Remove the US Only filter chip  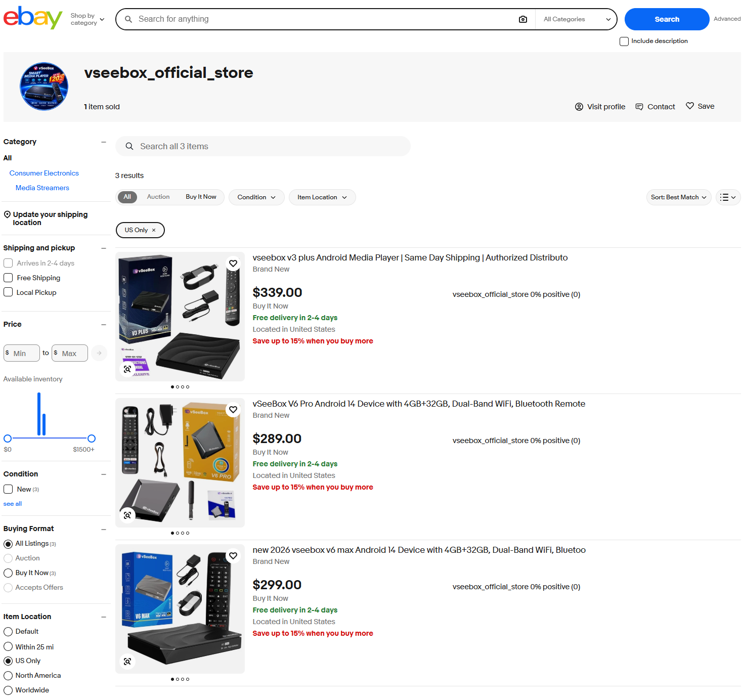tap(154, 230)
